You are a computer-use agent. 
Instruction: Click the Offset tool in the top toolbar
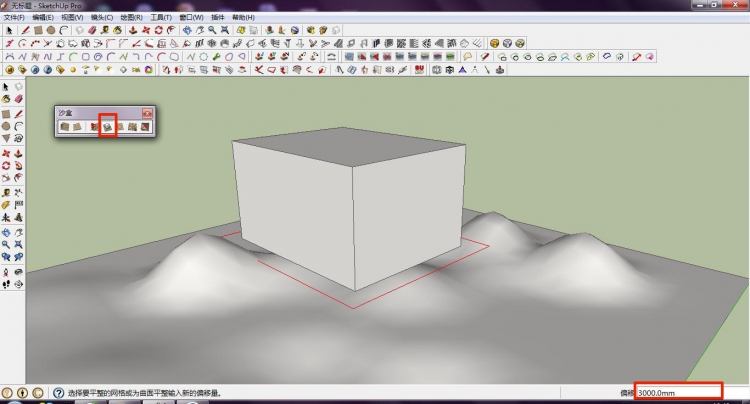[171, 30]
